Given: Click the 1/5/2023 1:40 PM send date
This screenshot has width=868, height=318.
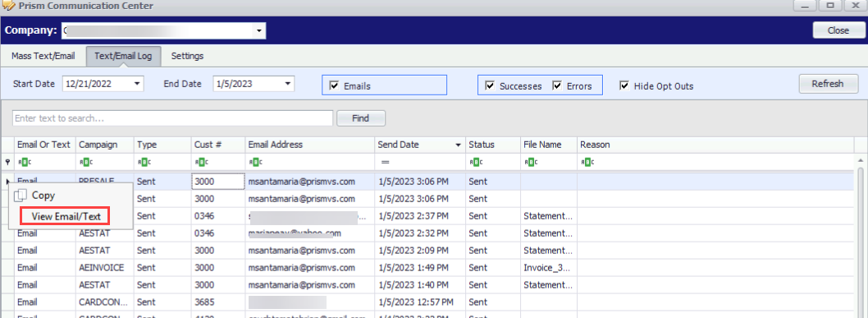Looking at the screenshot, I should point(420,285).
